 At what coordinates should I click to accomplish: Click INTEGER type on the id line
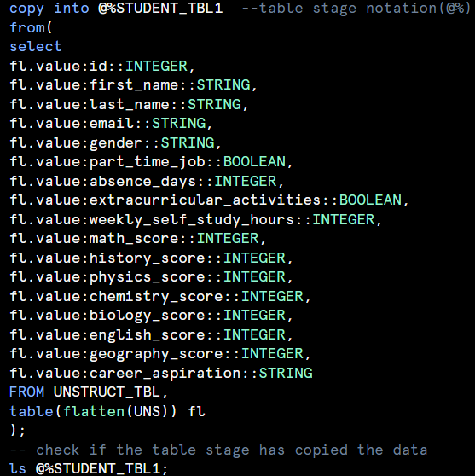[x=156, y=67]
